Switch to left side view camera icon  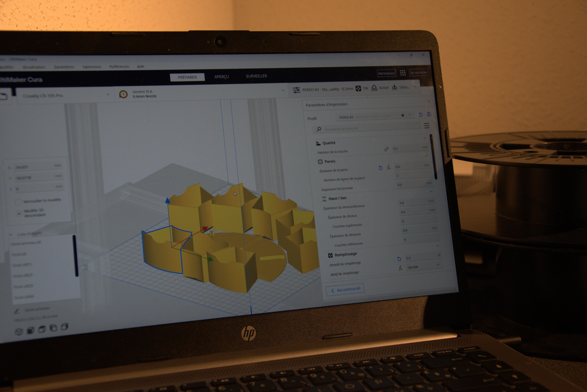coord(53,328)
